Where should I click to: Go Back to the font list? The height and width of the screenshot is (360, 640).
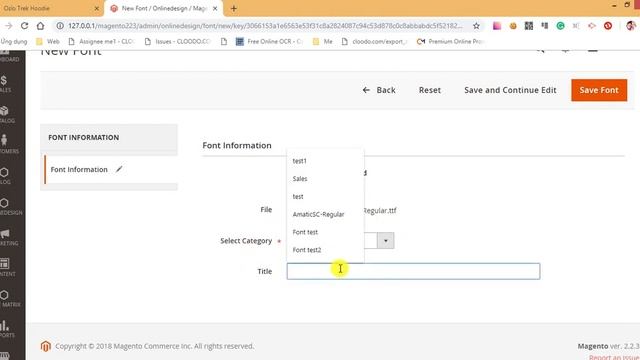tap(379, 90)
